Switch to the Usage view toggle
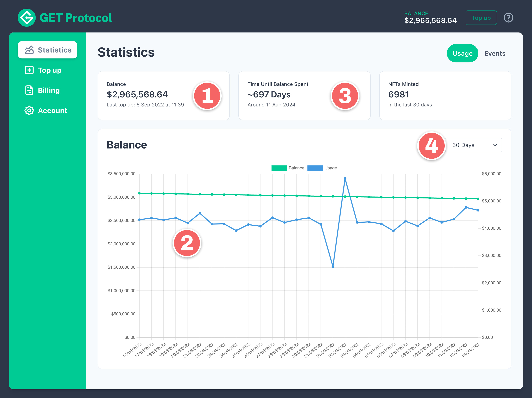The width and height of the screenshot is (532, 398). [462, 53]
